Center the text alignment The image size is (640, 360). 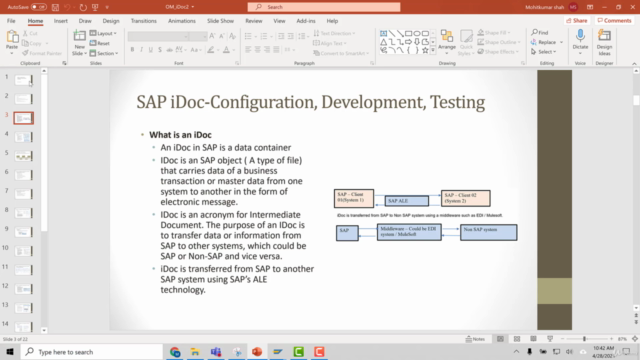tap(258, 50)
